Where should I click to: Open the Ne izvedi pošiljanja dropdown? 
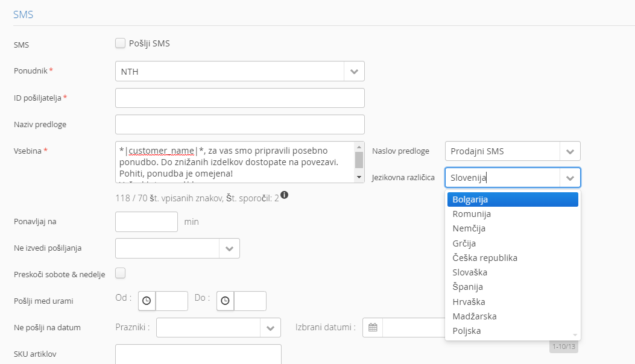click(x=229, y=249)
